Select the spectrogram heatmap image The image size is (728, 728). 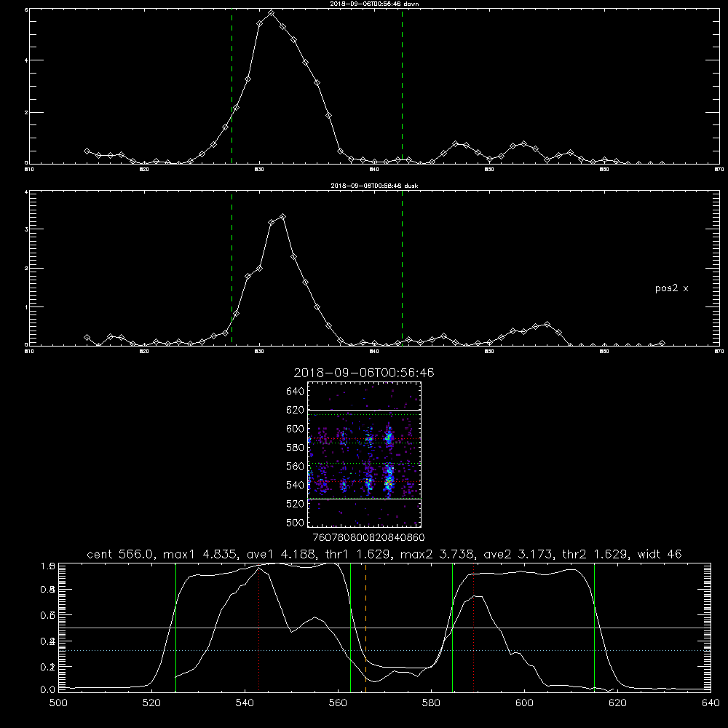point(364,454)
